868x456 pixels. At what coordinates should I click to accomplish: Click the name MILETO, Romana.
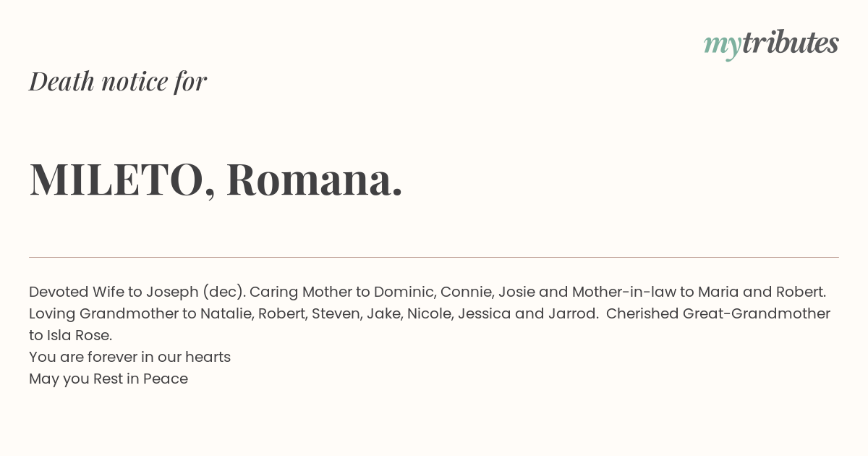[x=216, y=179]
